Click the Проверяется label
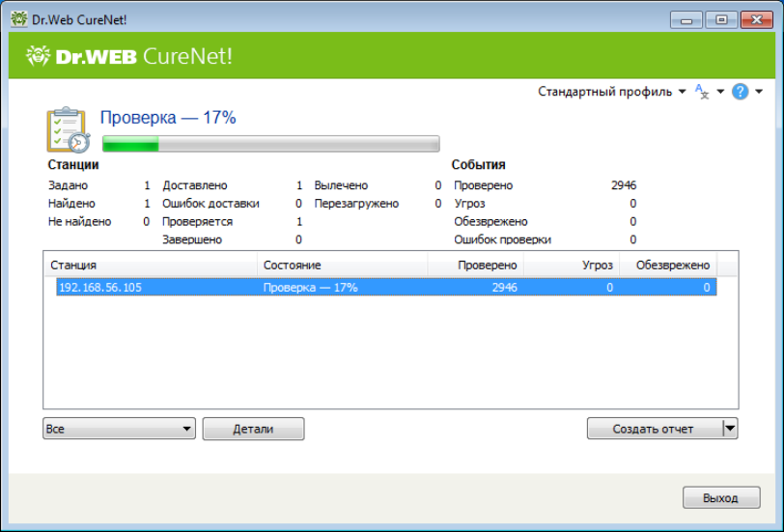The width and height of the screenshot is (784, 532). [197, 221]
